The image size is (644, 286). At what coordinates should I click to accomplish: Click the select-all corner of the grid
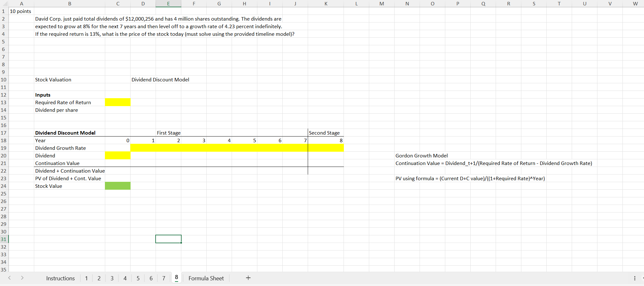4,3
